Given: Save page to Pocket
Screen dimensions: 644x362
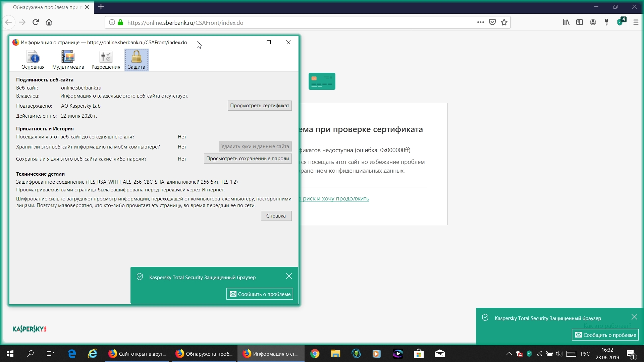Looking at the screenshot, I should [492, 22].
